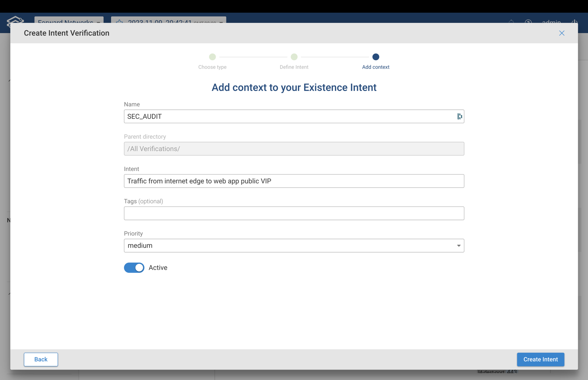The image size is (588, 380).
Task: Open the notifications bell
Action: 511,22
